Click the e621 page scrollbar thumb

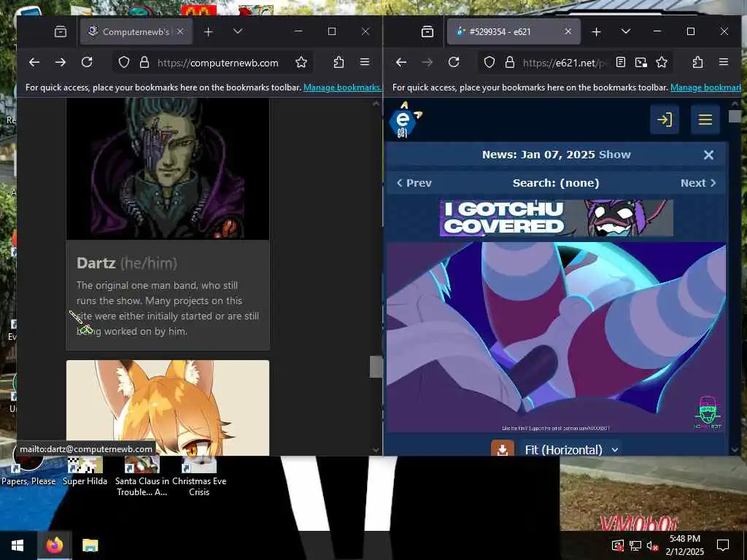[735, 116]
